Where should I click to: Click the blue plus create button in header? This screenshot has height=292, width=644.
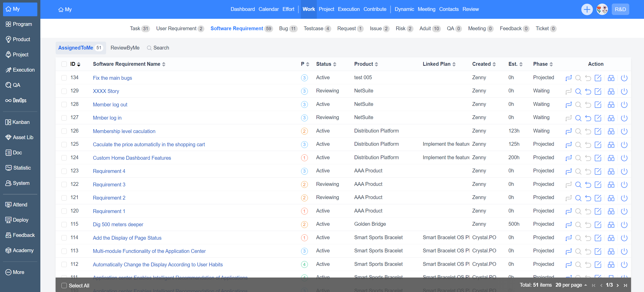587,9
